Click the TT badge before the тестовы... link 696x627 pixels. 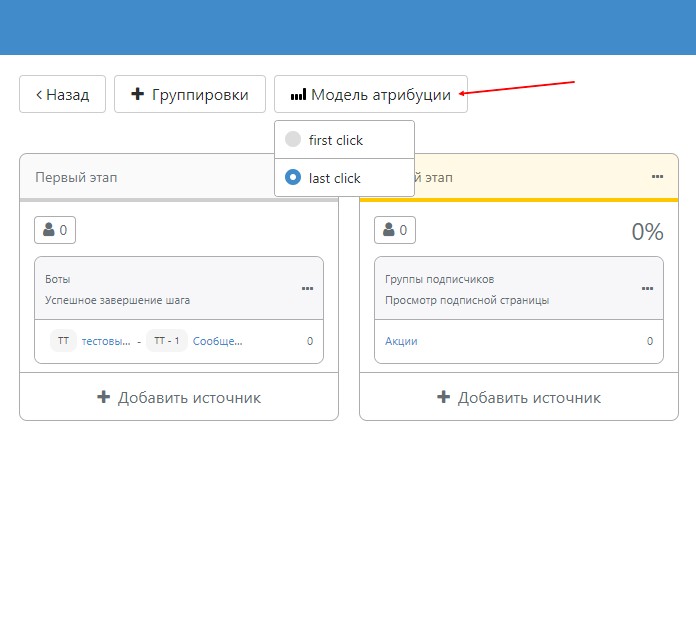[63, 341]
